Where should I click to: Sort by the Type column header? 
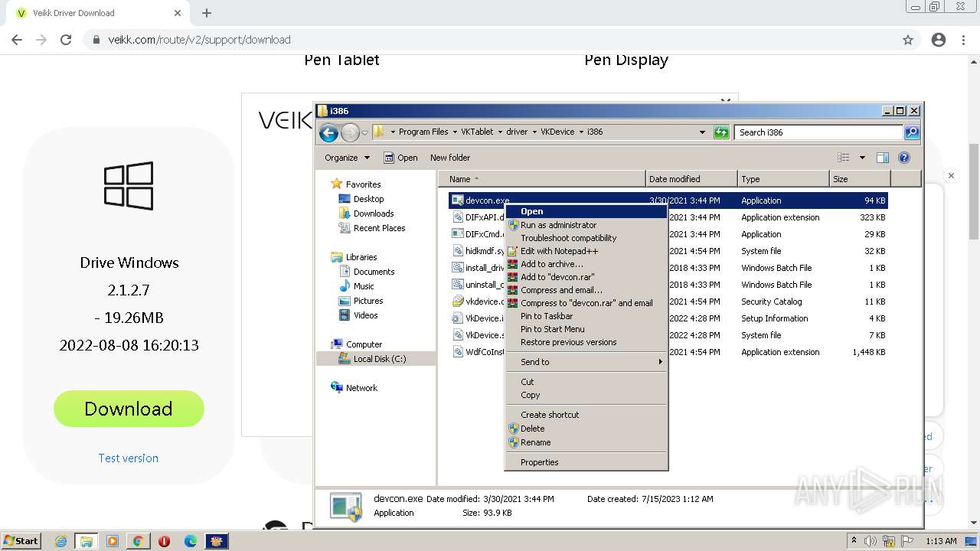point(783,179)
